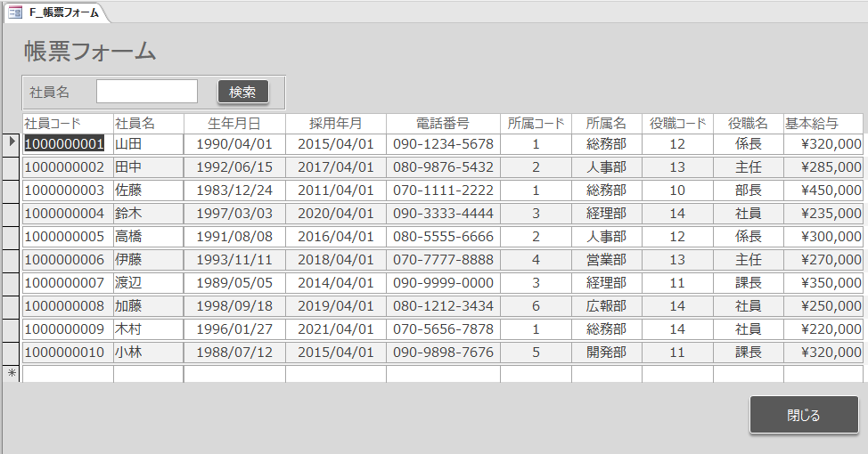868x454 pixels.
Task: Click the F_帳票フォーム tab form icon
Action: coord(15,12)
